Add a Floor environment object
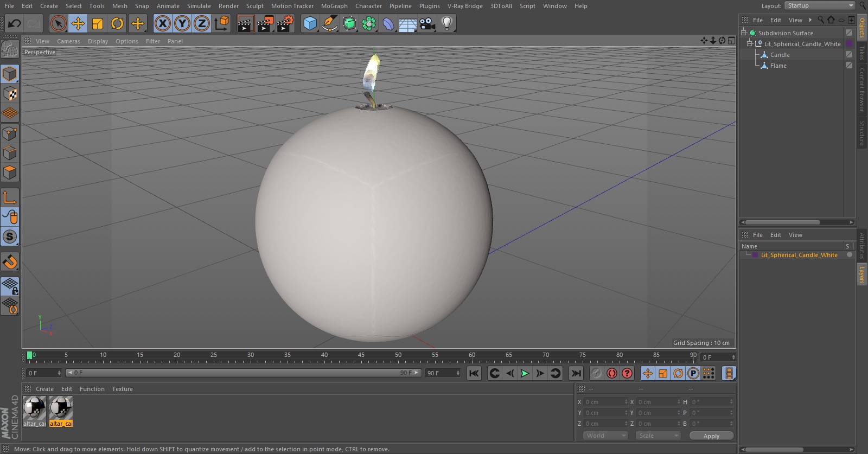 point(408,23)
